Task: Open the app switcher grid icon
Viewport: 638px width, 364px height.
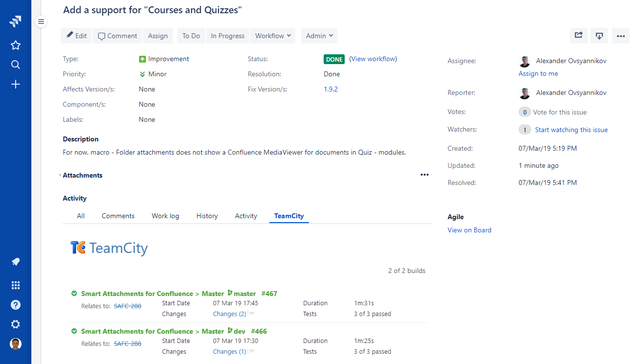Action: pyautogui.click(x=16, y=285)
